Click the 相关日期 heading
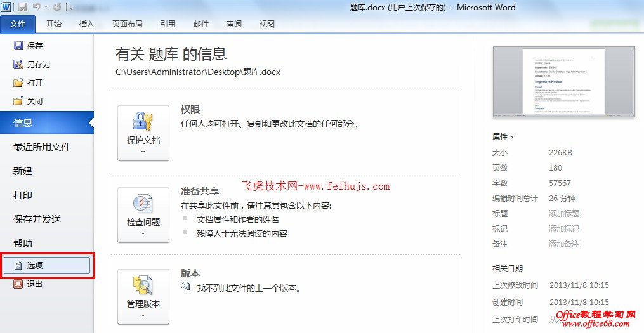The height and width of the screenshot is (333, 644). (x=507, y=268)
